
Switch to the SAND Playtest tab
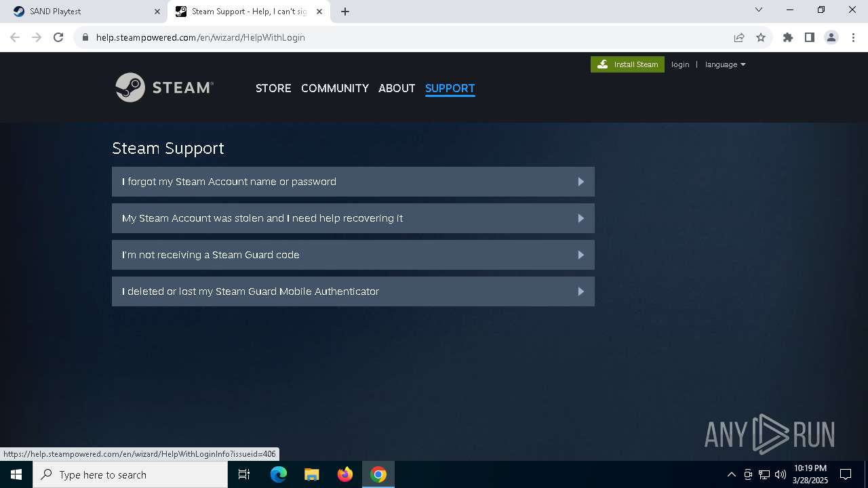click(x=85, y=12)
